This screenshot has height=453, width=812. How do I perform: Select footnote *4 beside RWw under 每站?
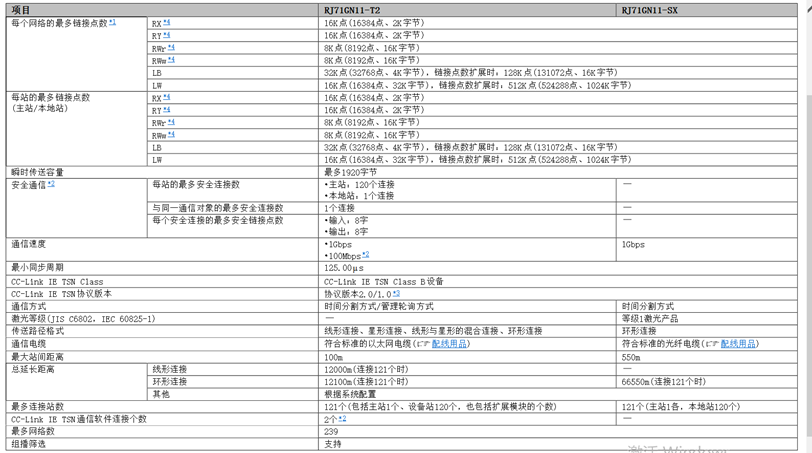tap(170, 135)
